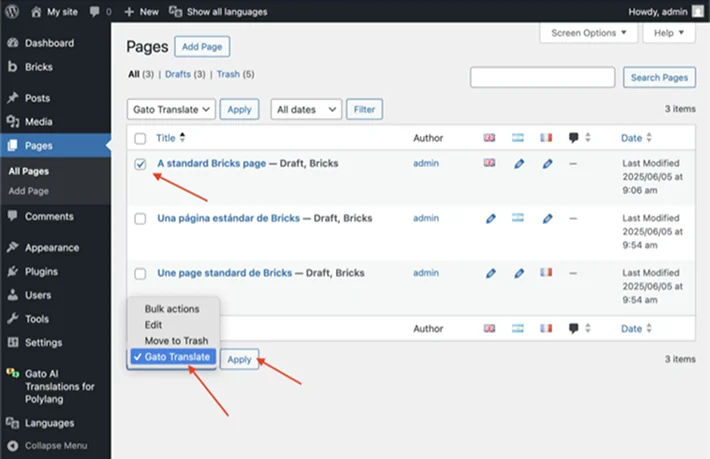Open My site home link
710x459 pixels.
[x=54, y=12]
